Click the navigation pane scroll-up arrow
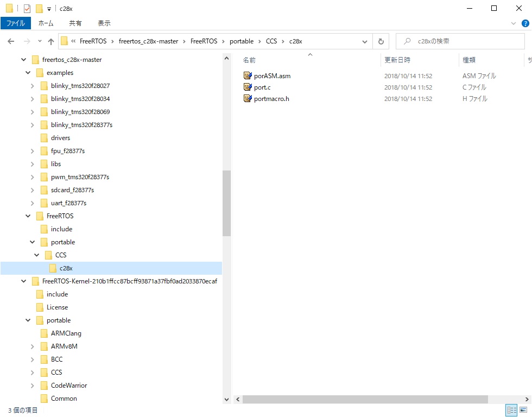The width and height of the screenshot is (532, 417). pos(227,58)
